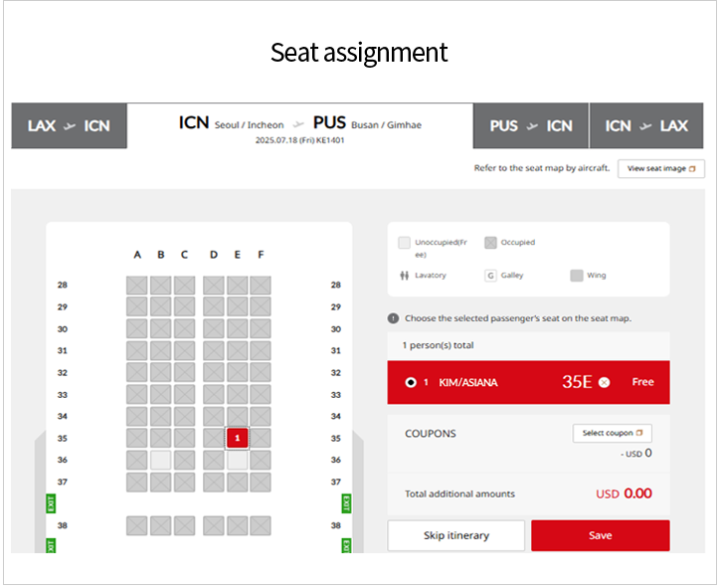
Task: Switch to LAX to ICN flight tab
Action: click(x=69, y=126)
